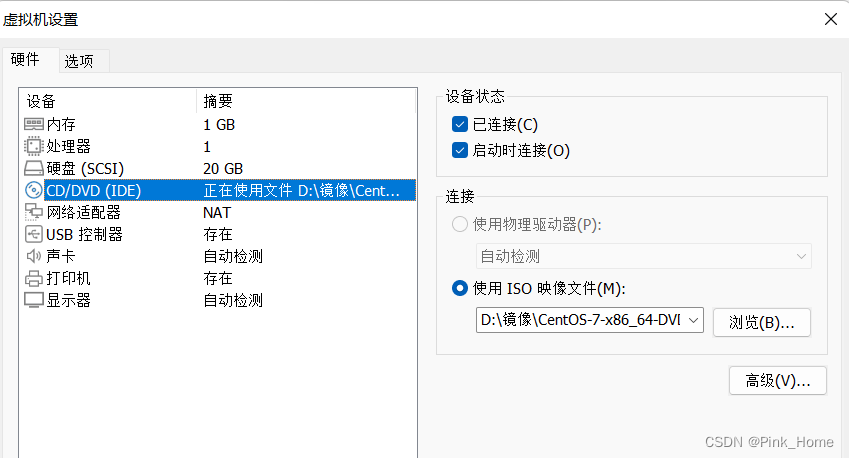Select the CD/DVD (IDE) row label
This screenshot has width=849, height=458.
(94, 191)
